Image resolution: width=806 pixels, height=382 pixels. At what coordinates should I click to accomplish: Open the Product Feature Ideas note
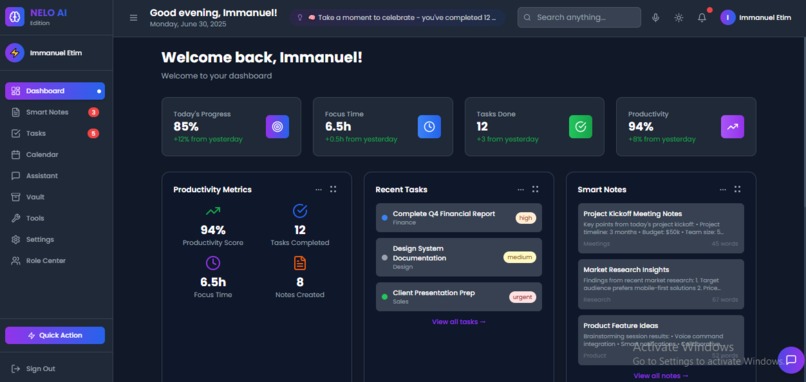[661, 340]
